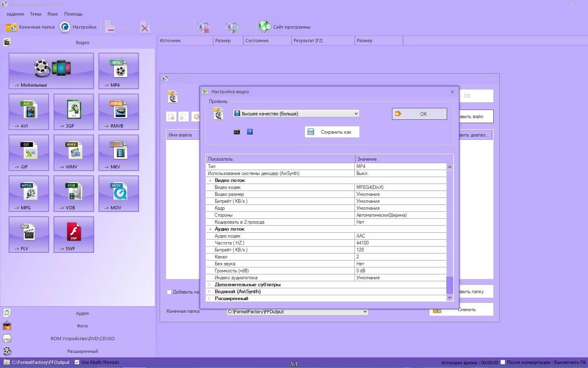This screenshot has width=588, height=368.
Task: Click the audio Битрейт 128 value cell
Action: point(401,250)
